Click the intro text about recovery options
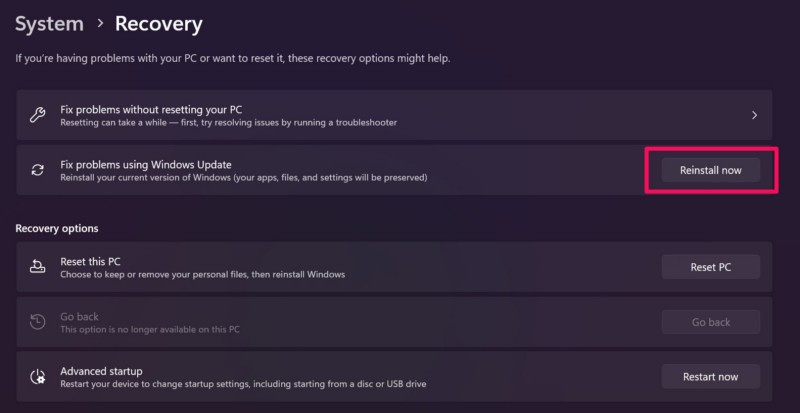This screenshot has width=800, height=413. tap(232, 58)
